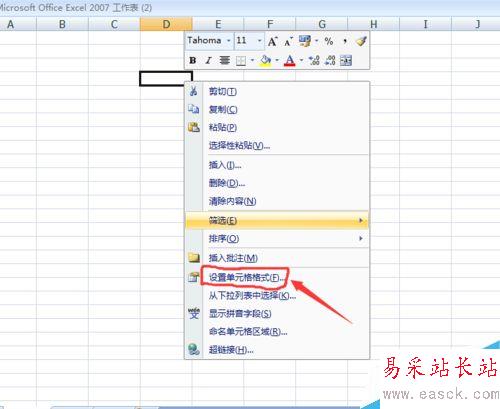The height and width of the screenshot is (409, 500).
Task: Click the paste clipboard icon
Action: 194,127
